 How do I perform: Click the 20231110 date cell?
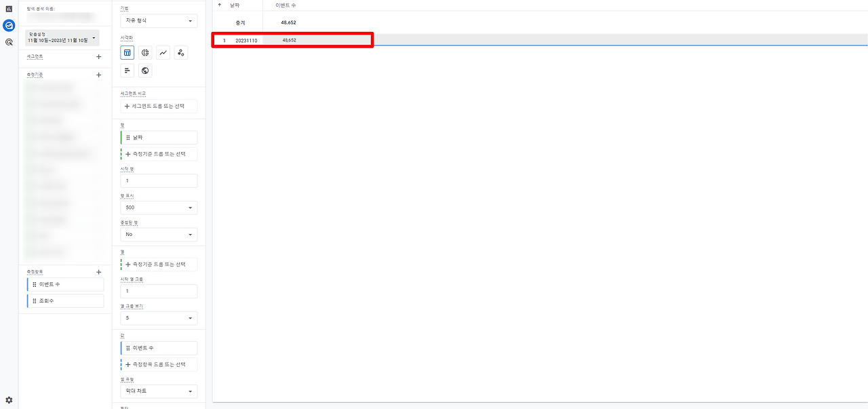point(246,41)
